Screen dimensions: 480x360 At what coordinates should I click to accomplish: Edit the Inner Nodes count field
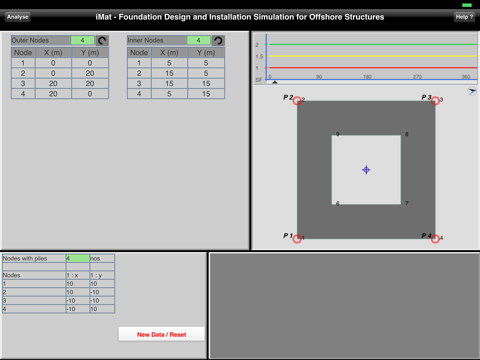click(x=199, y=40)
